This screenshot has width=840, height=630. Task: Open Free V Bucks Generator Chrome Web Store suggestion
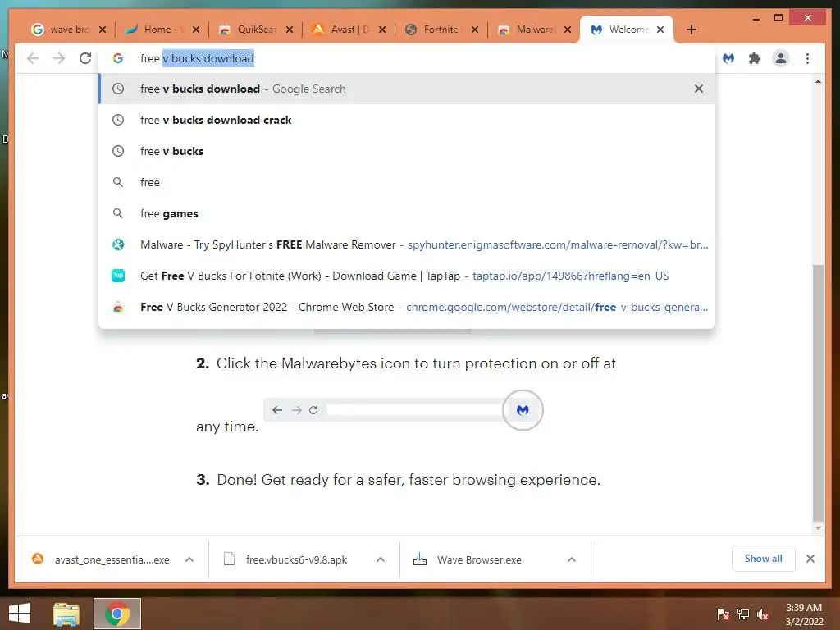[407, 307]
